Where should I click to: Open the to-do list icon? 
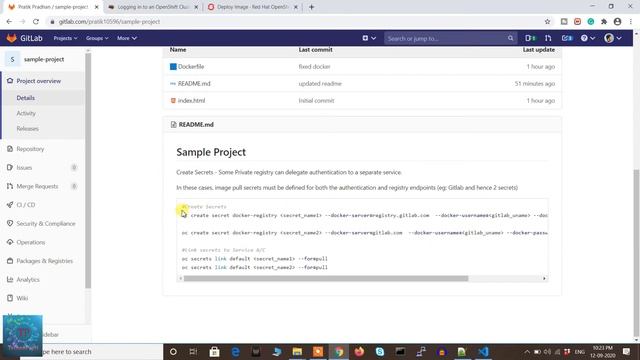pyautogui.click(x=567, y=38)
